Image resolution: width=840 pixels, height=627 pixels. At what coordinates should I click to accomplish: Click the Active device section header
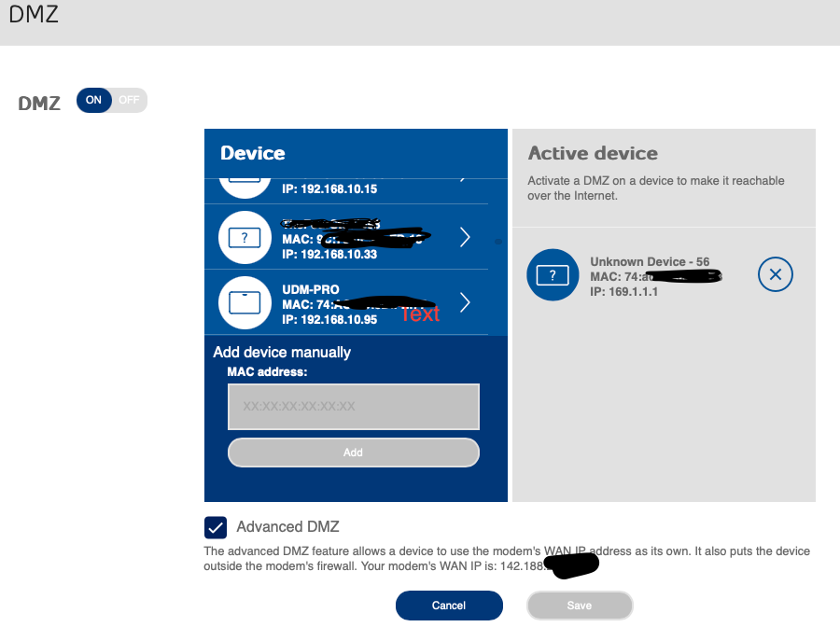[592, 153]
